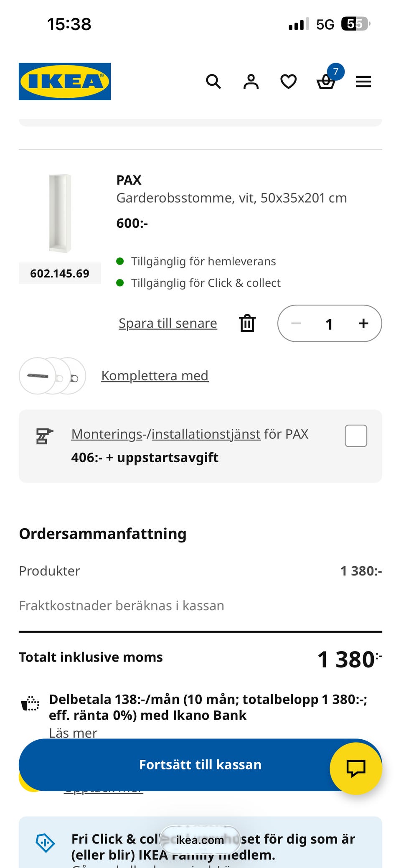Delete PAX item with trash icon

coord(247,323)
